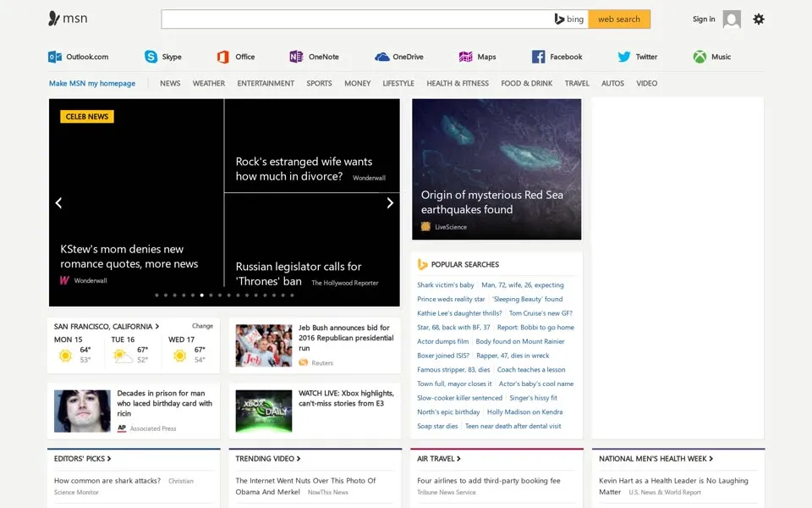
Task: Open the Money menu
Action: click(357, 83)
